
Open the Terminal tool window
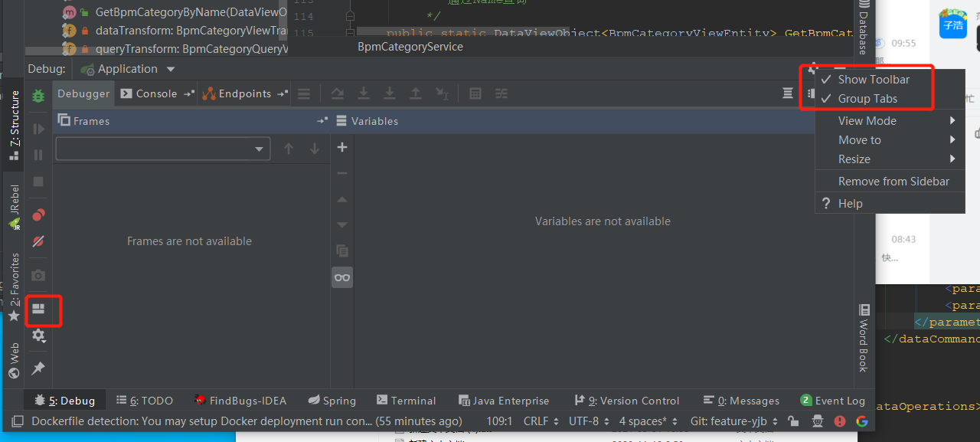click(x=406, y=401)
